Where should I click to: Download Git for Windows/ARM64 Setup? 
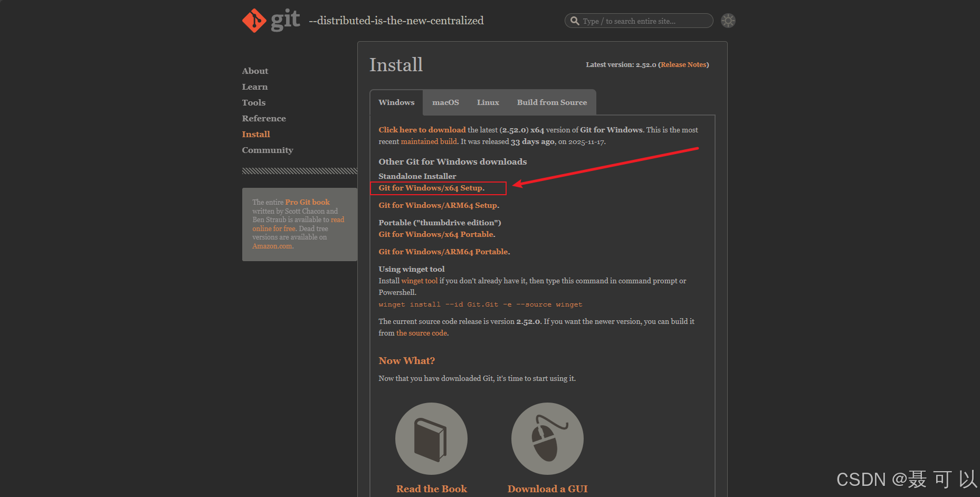[x=437, y=205]
